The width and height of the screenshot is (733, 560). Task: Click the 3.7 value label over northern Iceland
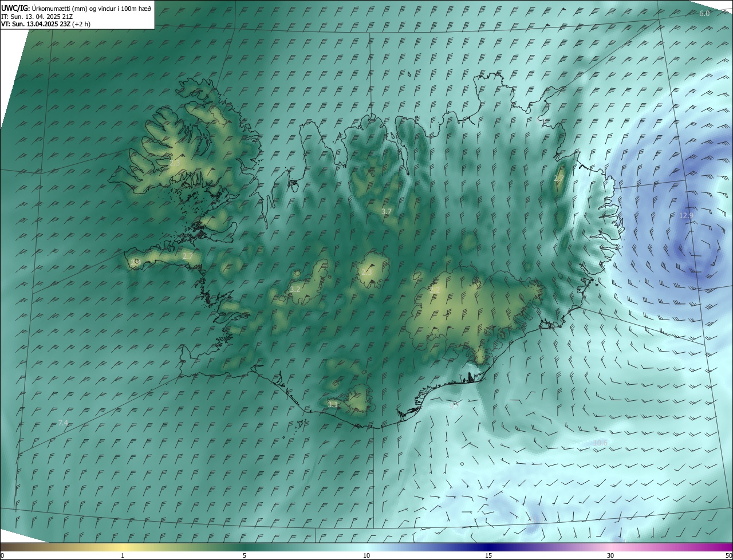(387, 212)
